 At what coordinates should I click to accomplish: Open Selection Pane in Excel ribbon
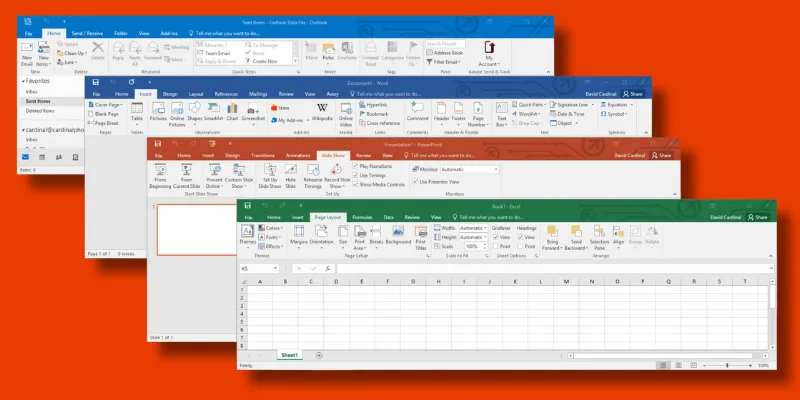point(599,231)
